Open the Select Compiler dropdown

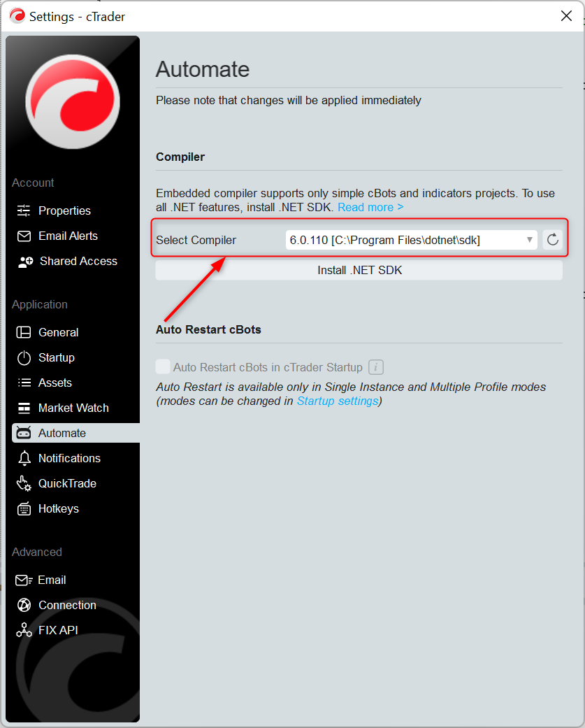pyautogui.click(x=411, y=240)
